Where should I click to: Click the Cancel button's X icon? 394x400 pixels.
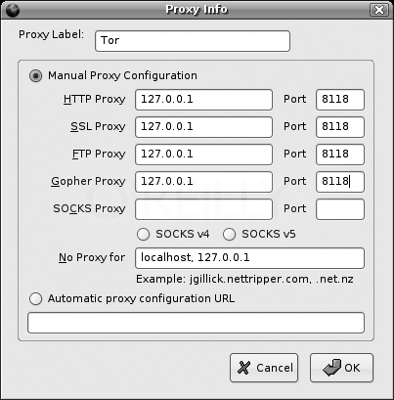click(244, 368)
